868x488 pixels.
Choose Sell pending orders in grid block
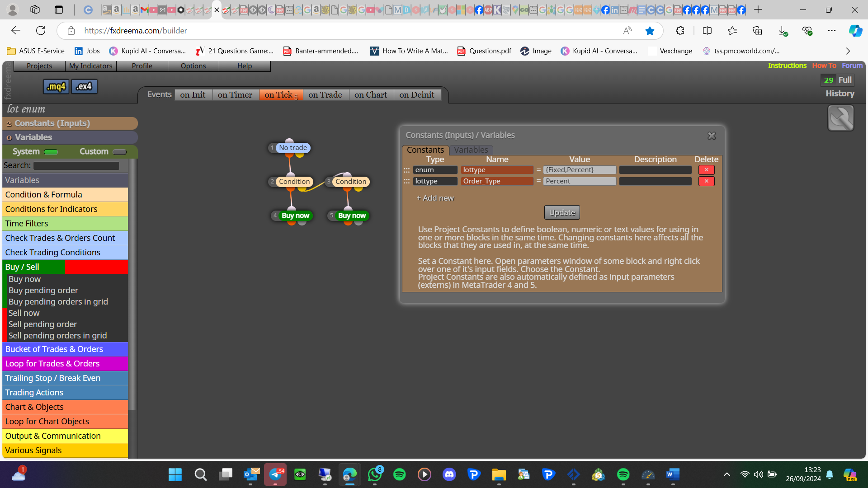tap(57, 336)
